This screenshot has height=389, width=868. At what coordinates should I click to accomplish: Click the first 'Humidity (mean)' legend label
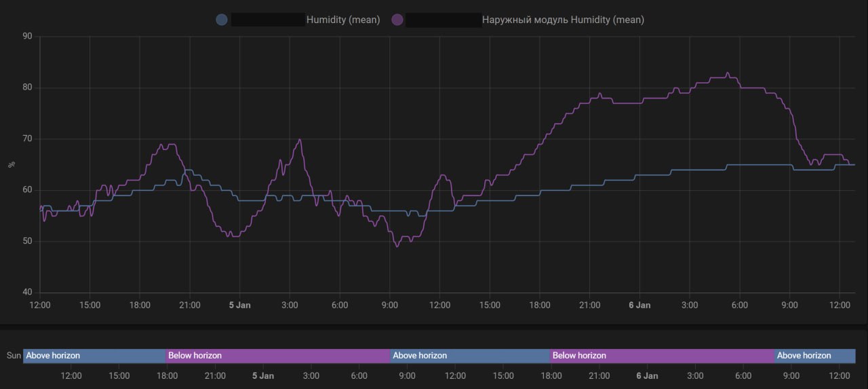tap(342, 20)
